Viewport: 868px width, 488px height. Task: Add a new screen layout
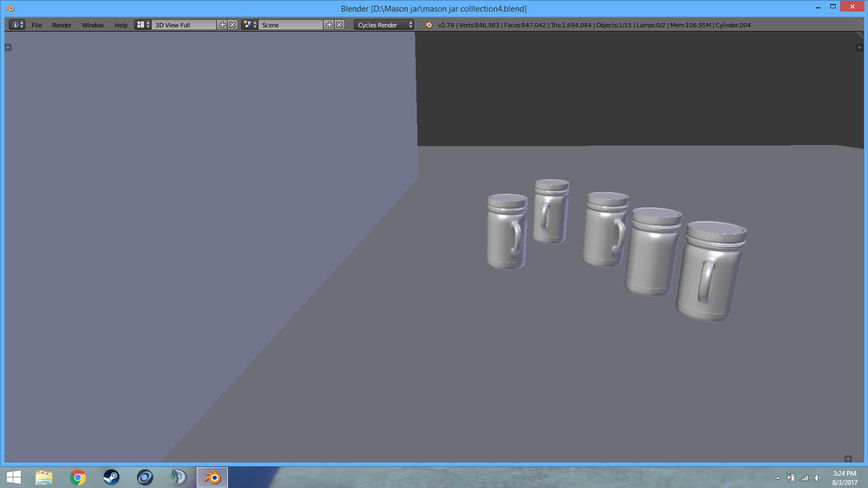222,25
